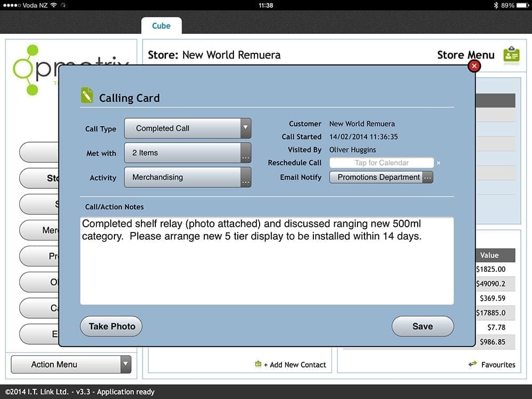532x399 pixels.
Task: Open the Store Menu contact card icon
Action: pos(511,55)
